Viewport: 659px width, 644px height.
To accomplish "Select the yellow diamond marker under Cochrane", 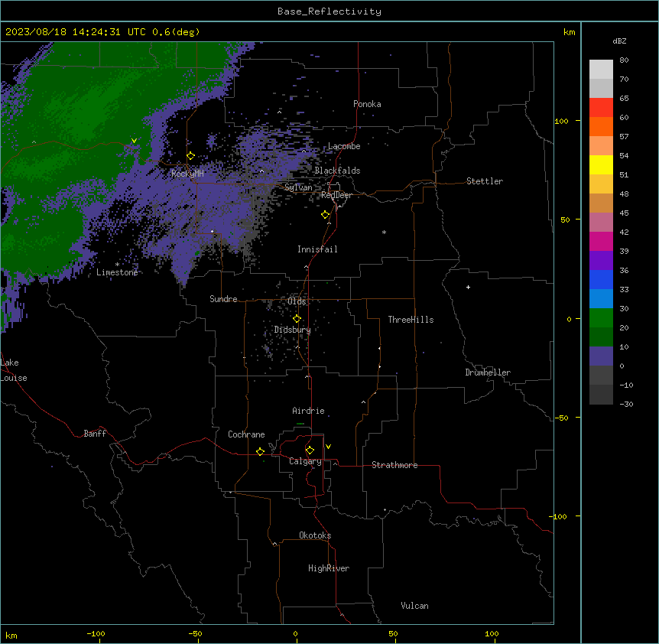I will pyautogui.click(x=260, y=451).
